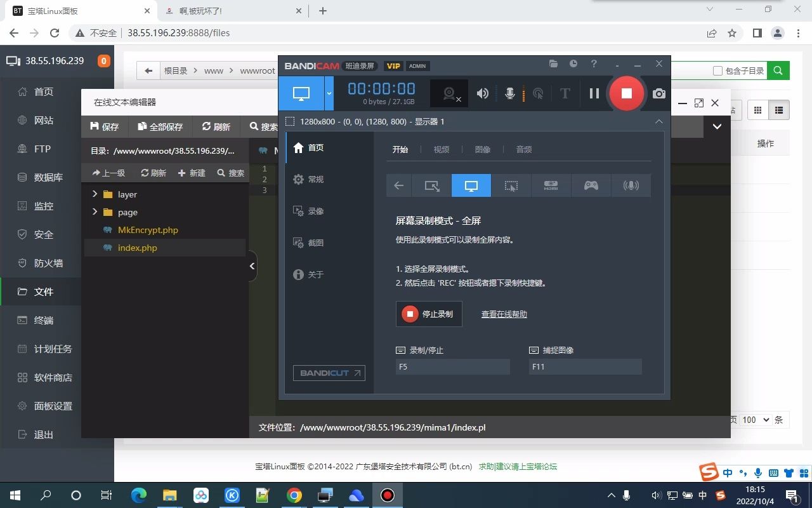Open Bandicam help question mark icon
812x508 pixels.
click(594, 64)
